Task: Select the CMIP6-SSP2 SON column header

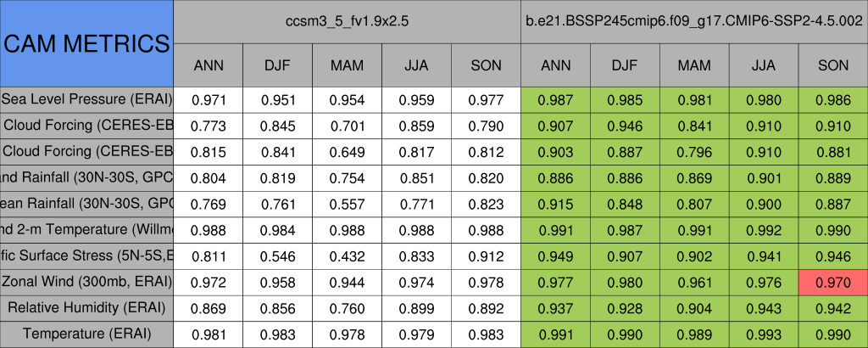Action: (x=833, y=65)
